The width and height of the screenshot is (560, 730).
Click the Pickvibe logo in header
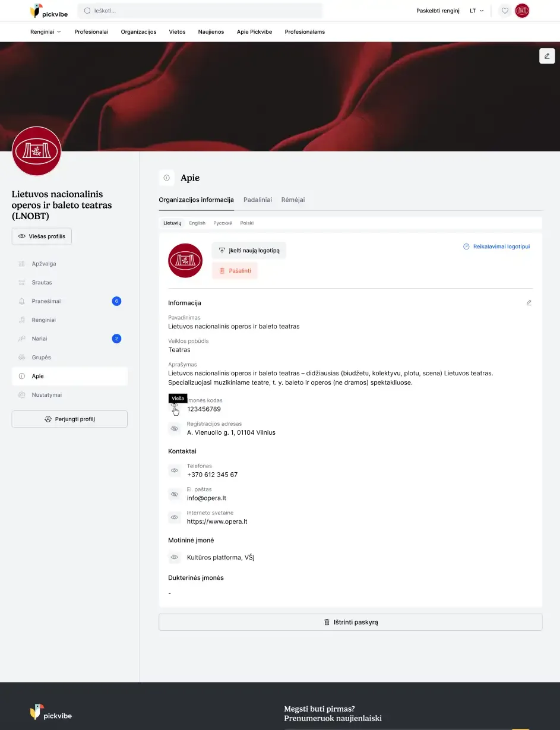[x=49, y=11]
